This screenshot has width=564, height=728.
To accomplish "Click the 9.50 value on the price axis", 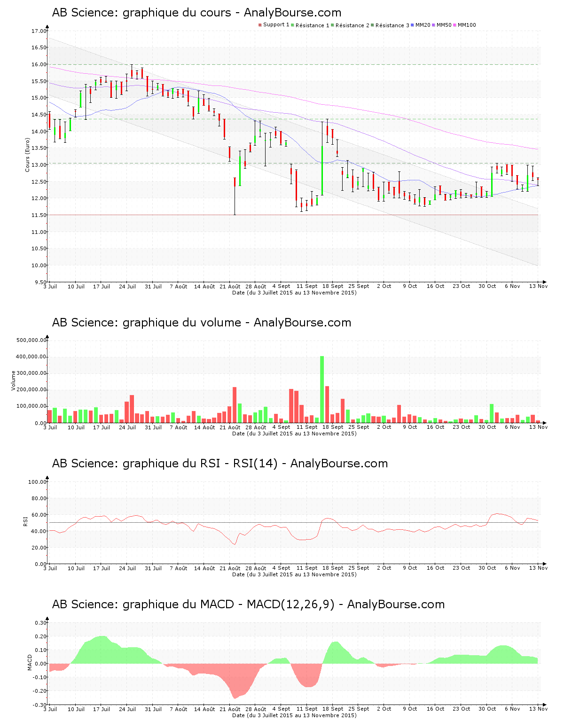I will [40, 282].
